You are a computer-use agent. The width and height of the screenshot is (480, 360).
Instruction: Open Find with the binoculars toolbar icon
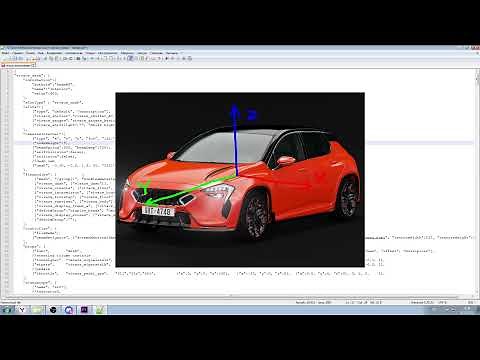[78, 58]
